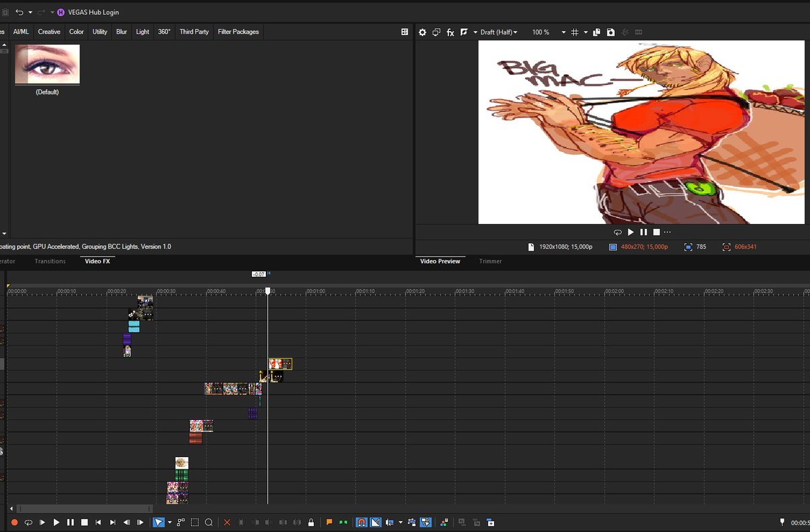Delete selected events with the red X

[227, 523]
